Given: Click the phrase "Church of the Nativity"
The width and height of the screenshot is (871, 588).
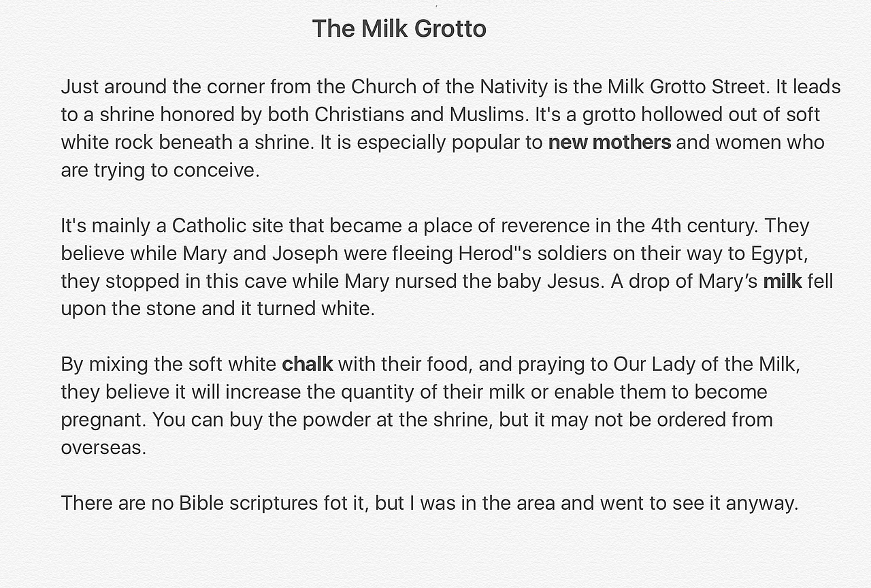Looking at the screenshot, I should pyautogui.click(x=449, y=87).
